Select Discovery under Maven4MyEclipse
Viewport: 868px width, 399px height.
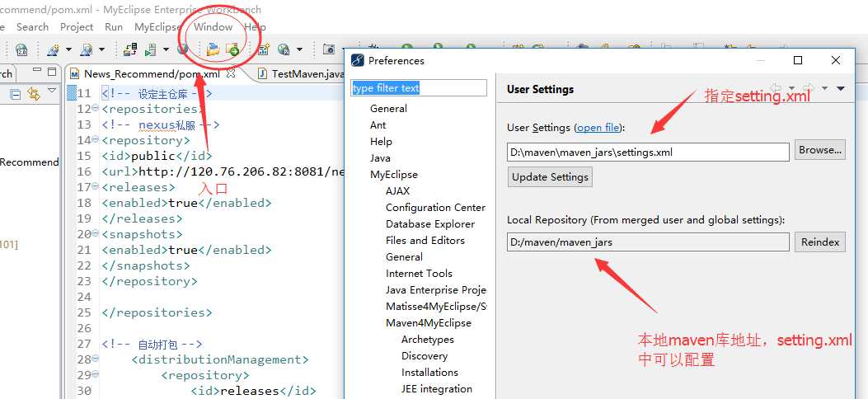coord(424,356)
